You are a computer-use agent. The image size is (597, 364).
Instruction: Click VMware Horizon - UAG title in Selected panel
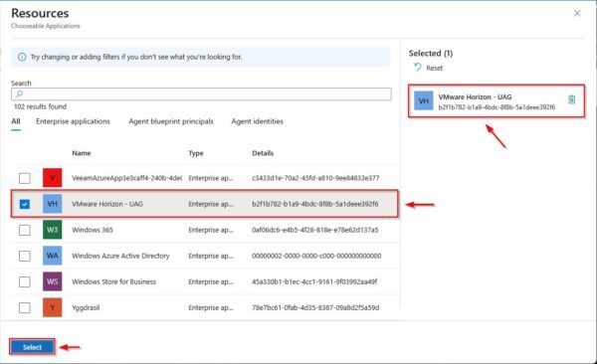pos(475,96)
